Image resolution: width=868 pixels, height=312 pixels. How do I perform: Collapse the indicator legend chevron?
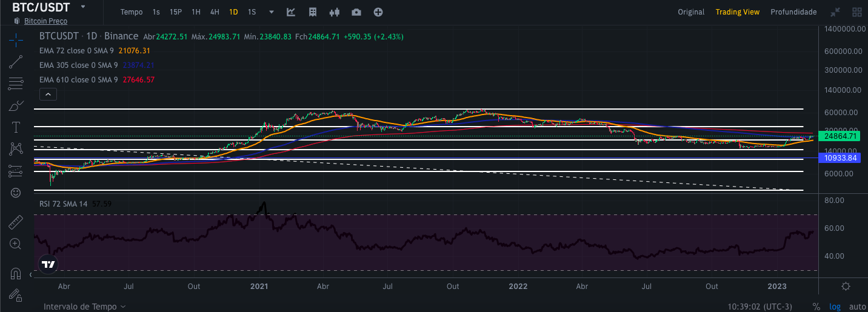pos(48,94)
